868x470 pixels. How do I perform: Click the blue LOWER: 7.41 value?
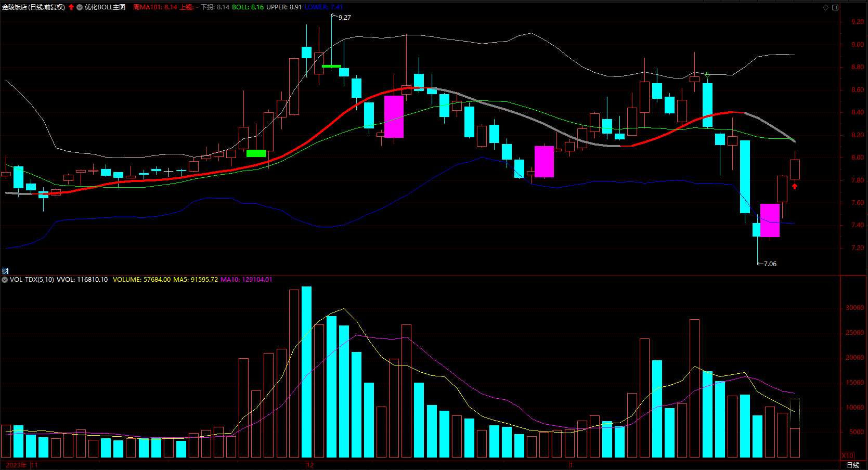(323, 7)
